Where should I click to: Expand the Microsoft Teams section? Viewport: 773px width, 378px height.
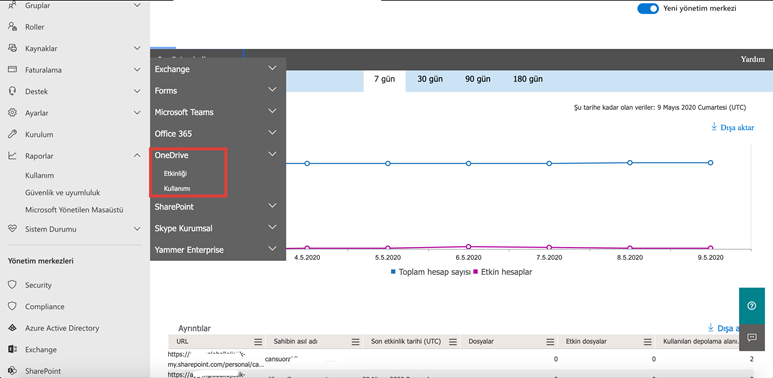pos(272,111)
